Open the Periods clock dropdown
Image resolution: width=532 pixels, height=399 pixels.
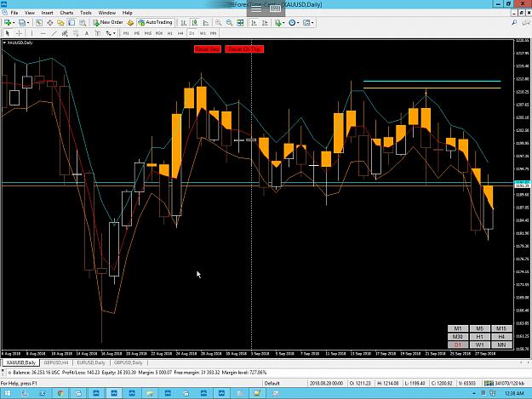point(294,23)
